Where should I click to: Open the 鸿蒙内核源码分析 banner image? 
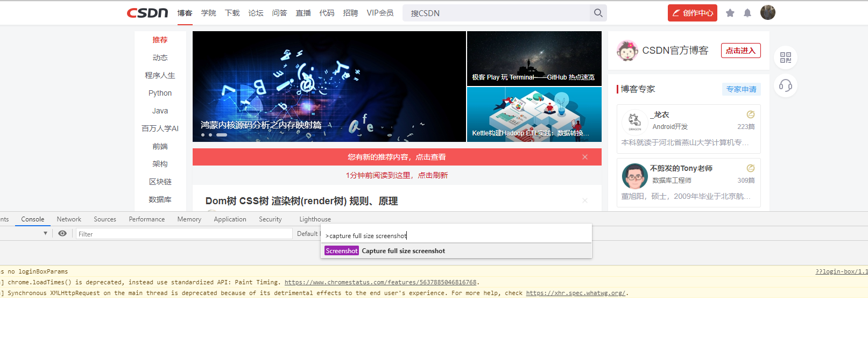[329, 87]
